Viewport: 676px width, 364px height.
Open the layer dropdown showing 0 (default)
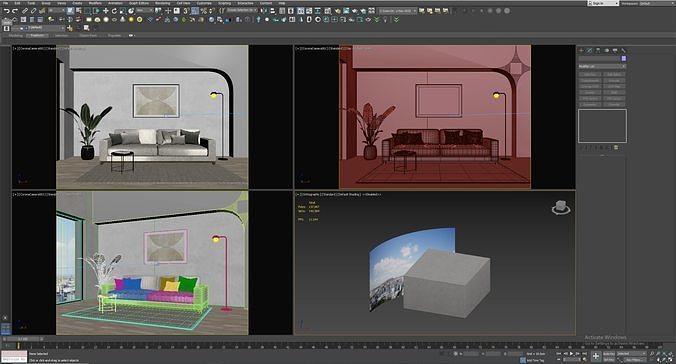click(x=38, y=28)
